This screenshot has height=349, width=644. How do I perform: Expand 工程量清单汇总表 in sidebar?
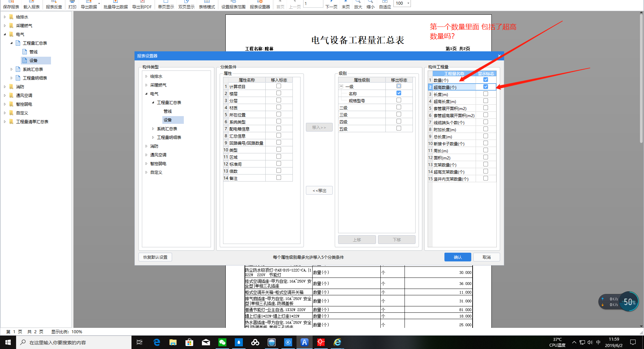[5, 122]
